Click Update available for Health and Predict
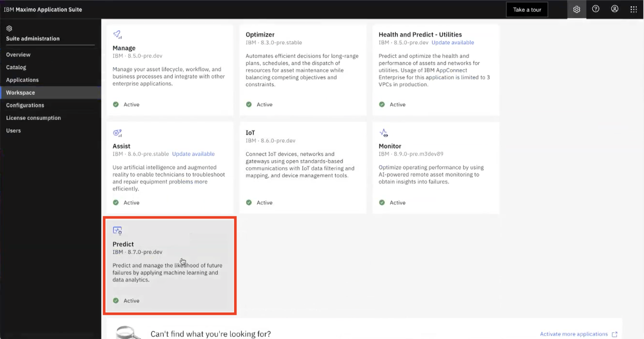The height and width of the screenshot is (339, 644). pos(453,43)
